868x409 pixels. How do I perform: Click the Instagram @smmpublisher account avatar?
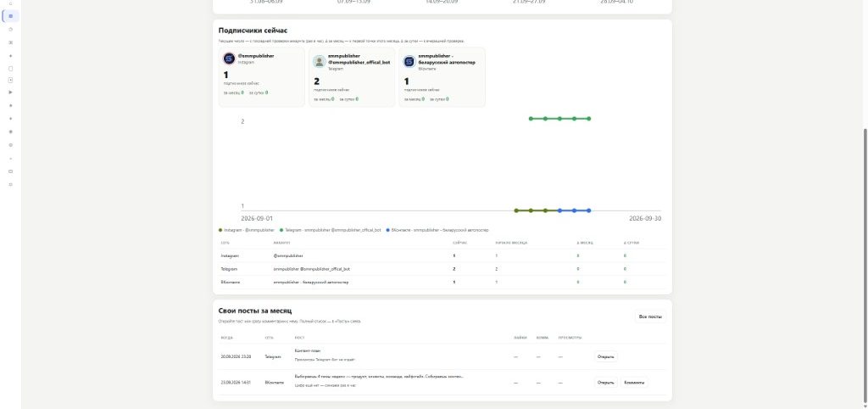tap(229, 59)
